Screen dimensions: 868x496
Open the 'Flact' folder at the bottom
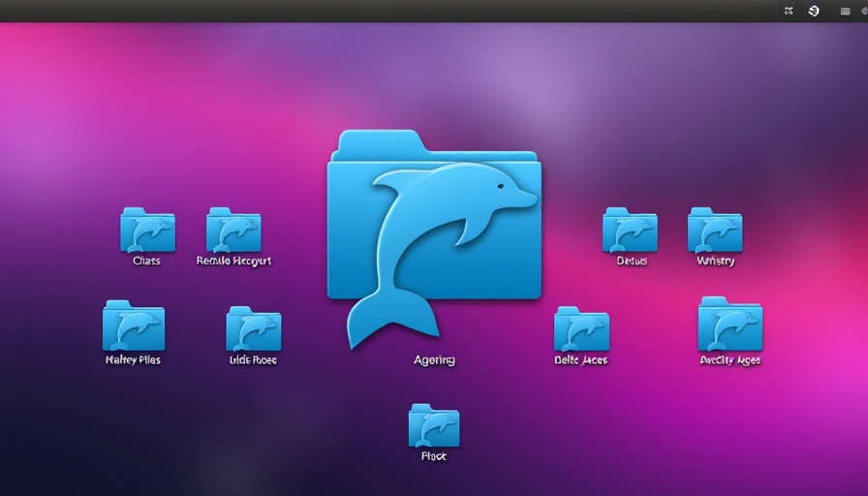tap(434, 425)
